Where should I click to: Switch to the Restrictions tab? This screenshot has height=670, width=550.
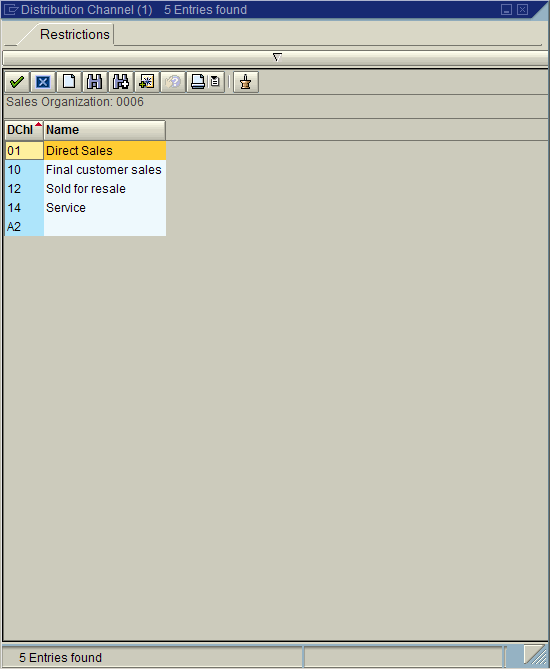(75, 34)
